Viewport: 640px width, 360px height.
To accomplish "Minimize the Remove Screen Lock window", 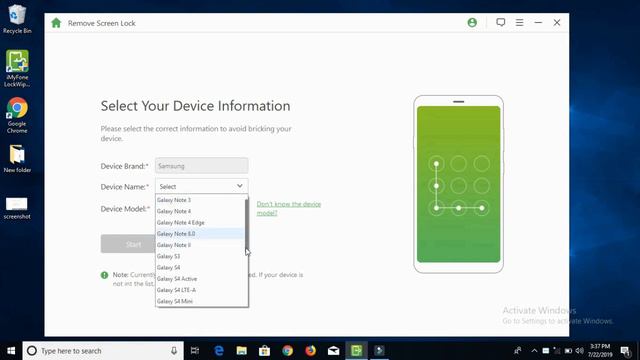I will click(x=538, y=22).
